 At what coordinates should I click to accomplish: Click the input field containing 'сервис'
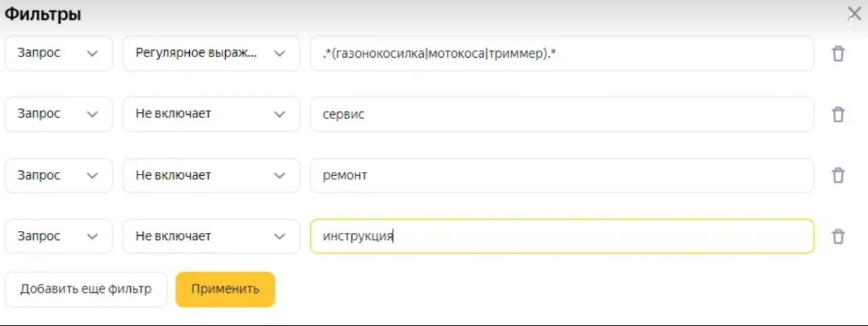pyautogui.click(x=561, y=114)
